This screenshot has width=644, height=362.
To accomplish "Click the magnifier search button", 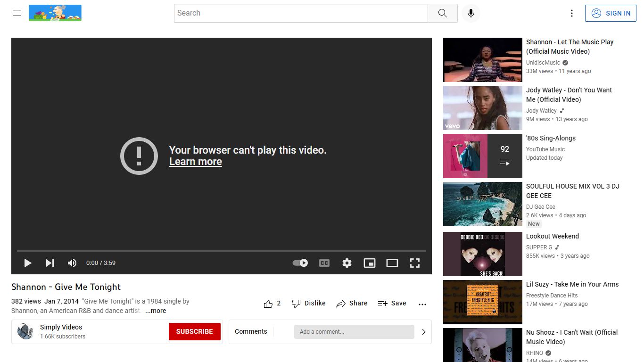I will tap(442, 13).
